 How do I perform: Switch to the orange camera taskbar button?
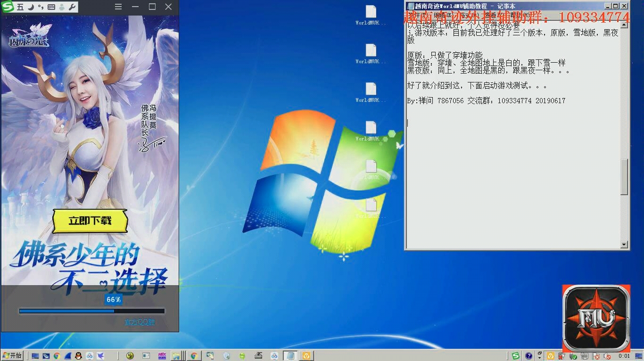click(306, 356)
